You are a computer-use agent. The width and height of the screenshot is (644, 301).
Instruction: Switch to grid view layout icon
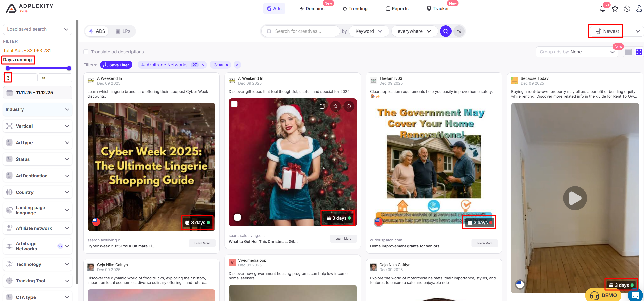pos(639,52)
